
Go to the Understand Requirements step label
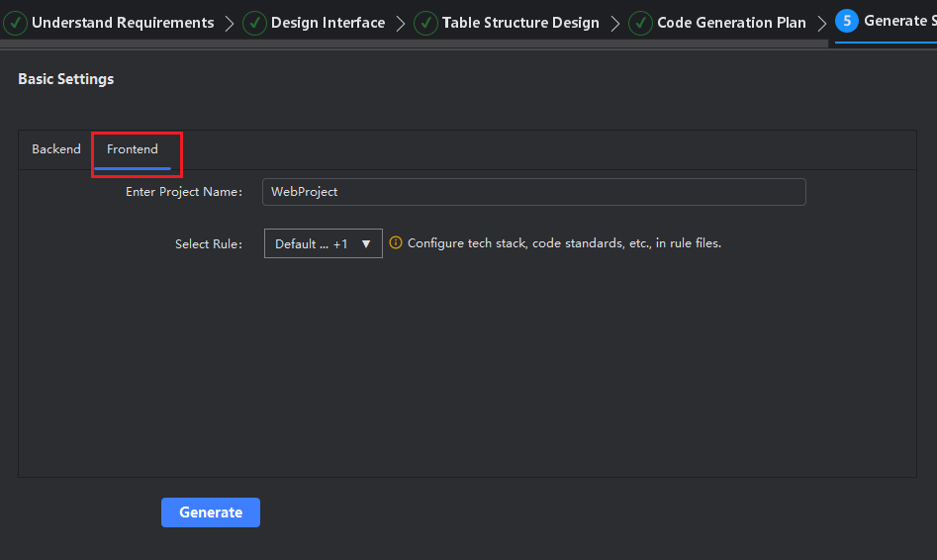pyautogui.click(x=123, y=23)
